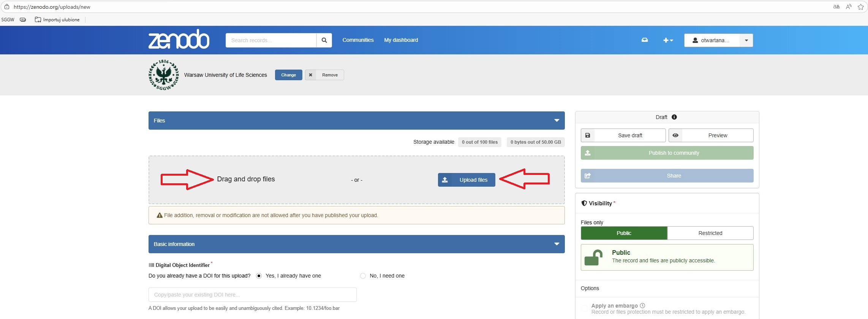Click the Upload files button
Viewport: 868px width, 319px height.
click(466, 180)
